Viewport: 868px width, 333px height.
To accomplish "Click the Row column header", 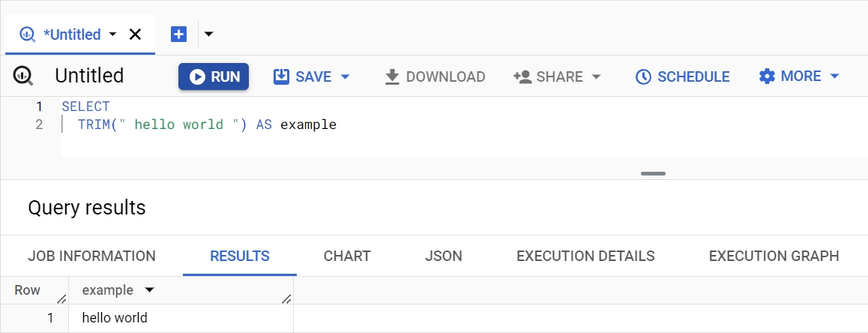I will pos(27,290).
